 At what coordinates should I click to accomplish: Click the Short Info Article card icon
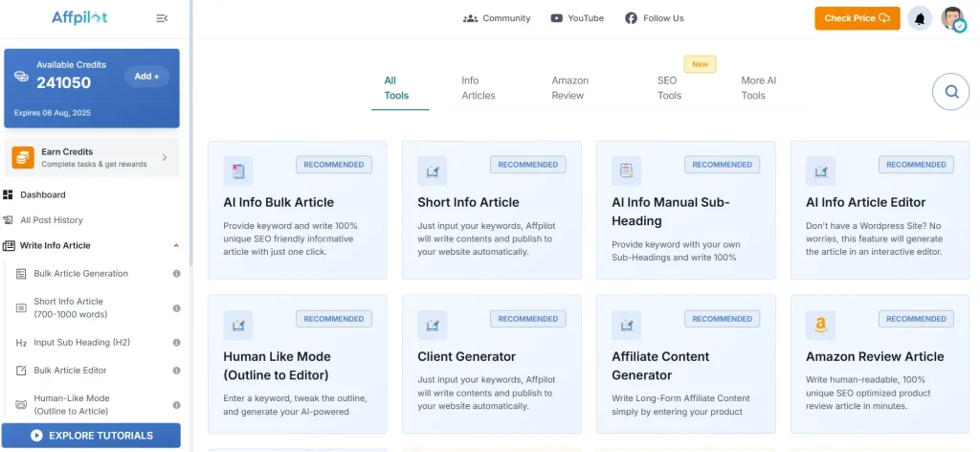[x=433, y=170]
